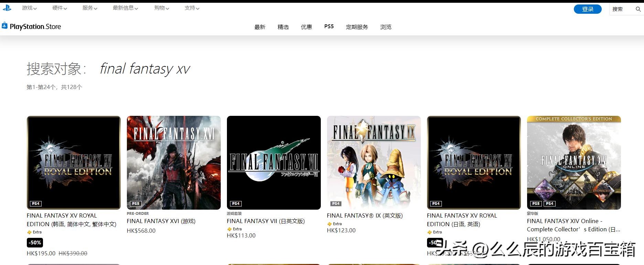Open the Final Fantasy VII cover image
644x265 pixels.
(x=274, y=163)
